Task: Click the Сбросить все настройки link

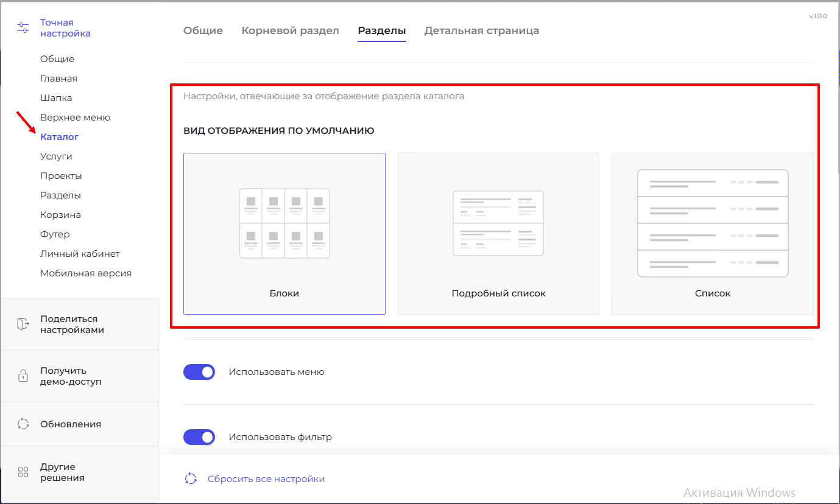Action: pos(266,479)
